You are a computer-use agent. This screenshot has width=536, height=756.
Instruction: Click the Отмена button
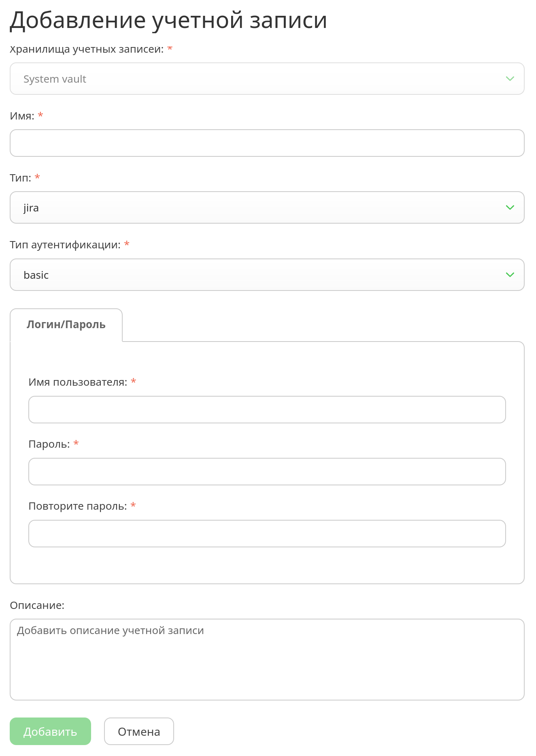pos(139,731)
